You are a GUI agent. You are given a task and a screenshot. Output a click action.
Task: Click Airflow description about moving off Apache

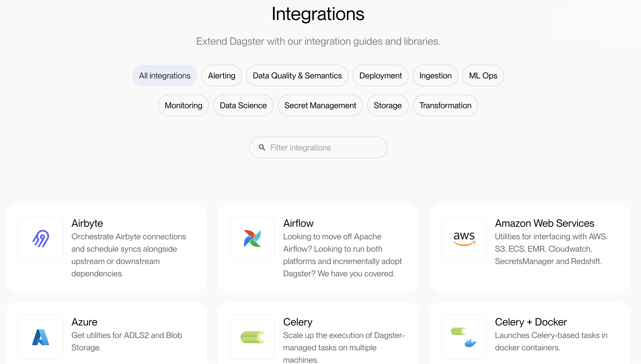click(342, 255)
